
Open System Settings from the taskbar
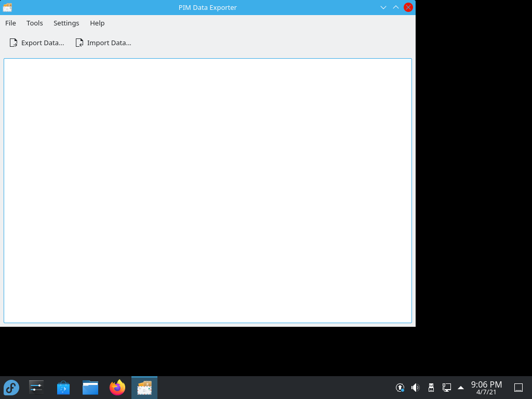36,388
